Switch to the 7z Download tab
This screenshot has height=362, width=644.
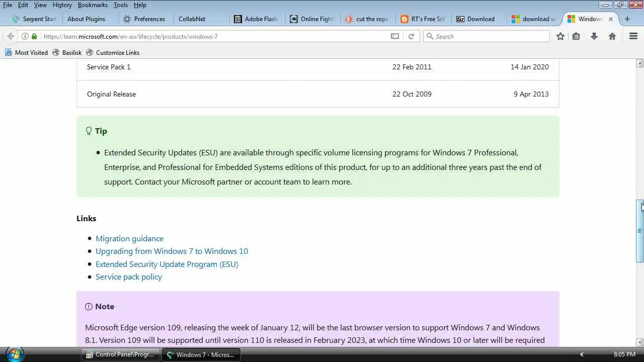coord(478,19)
